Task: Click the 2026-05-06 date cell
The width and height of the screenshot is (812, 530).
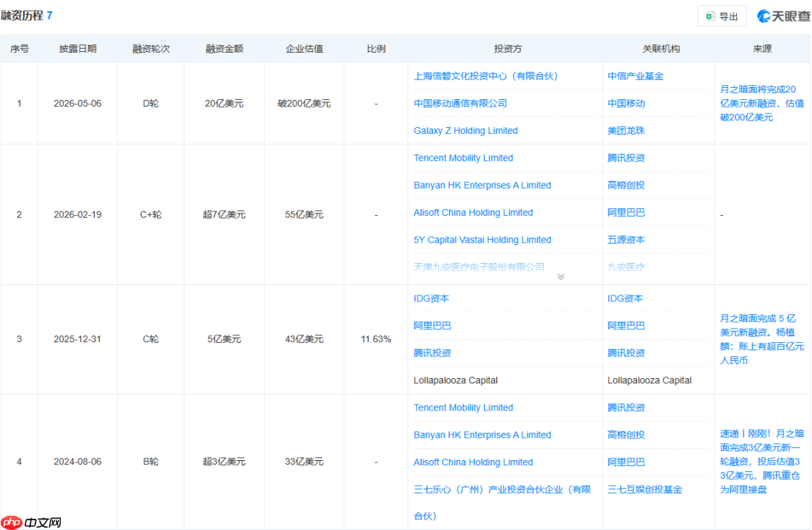Action: tap(77, 104)
